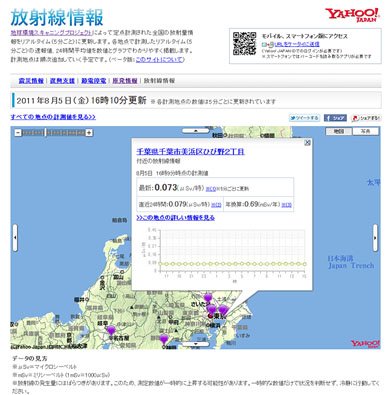Open >>この地点の詳しい情報を見る link
The image size is (390, 395).
coord(175,218)
